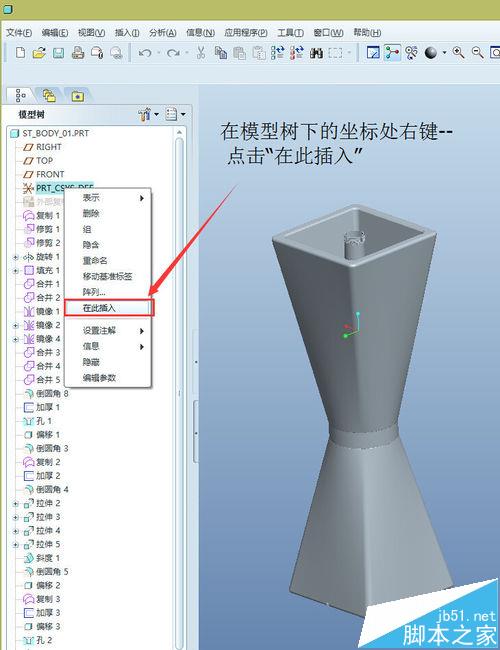Click the model tree settings tool icon
500x650 pixels.
[x=144, y=114]
